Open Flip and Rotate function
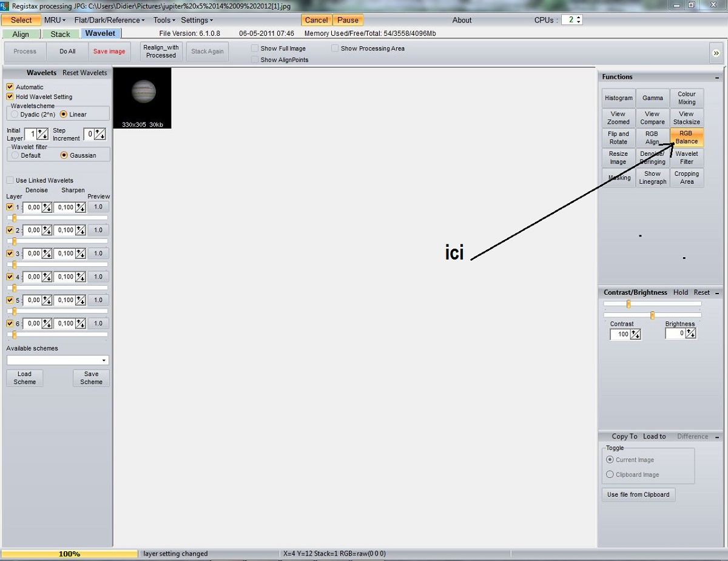Screen dimensions: 728x561 pyautogui.click(x=618, y=138)
